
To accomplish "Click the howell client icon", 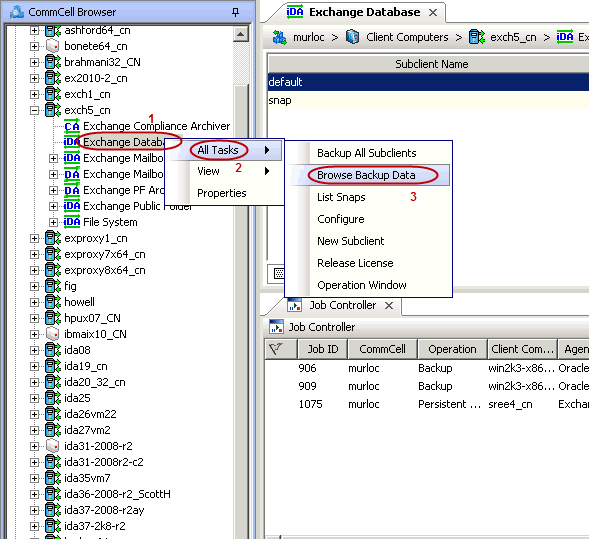I will 53,302.
